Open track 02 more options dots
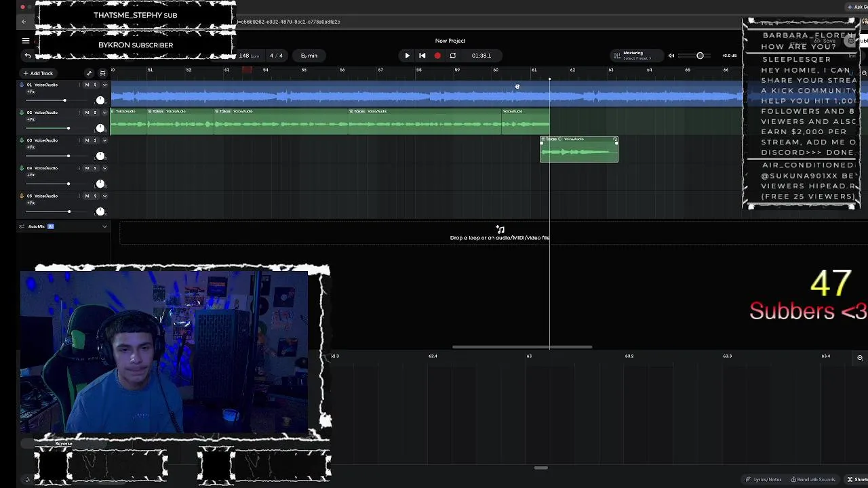868x488 pixels. tap(79, 113)
